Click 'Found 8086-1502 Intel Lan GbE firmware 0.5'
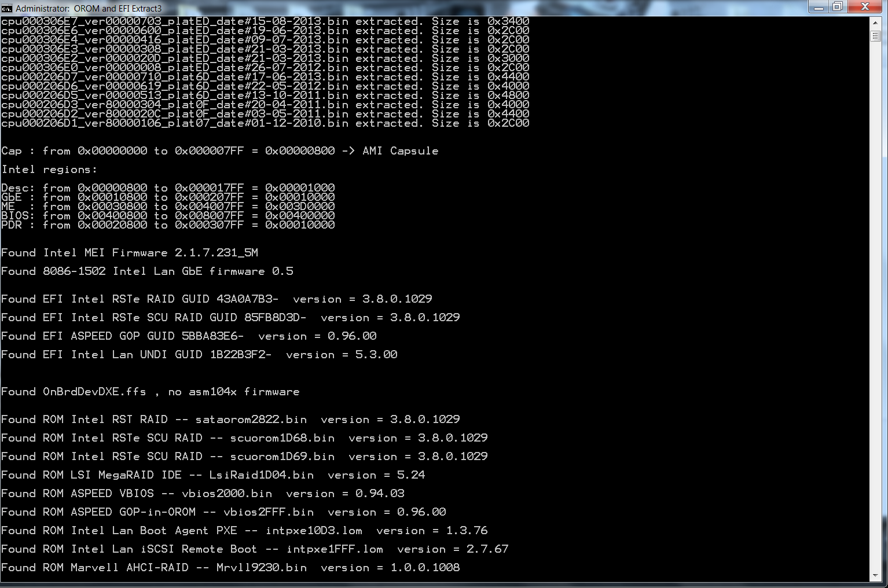Screen dimensions: 888x588 point(147,271)
